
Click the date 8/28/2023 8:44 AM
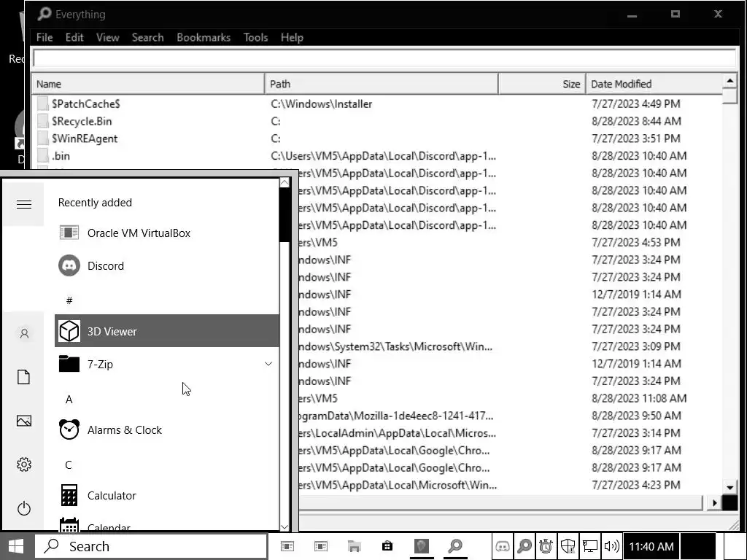point(636,121)
